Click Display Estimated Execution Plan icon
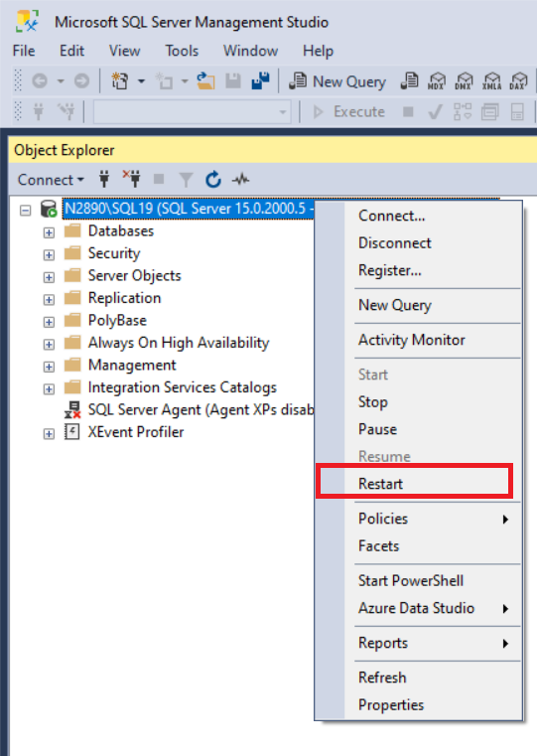 pyautogui.click(x=463, y=112)
